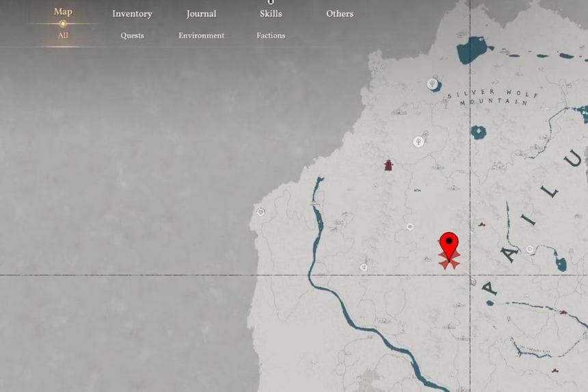Go to the Others tab
Image resolution: width=588 pixels, height=392 pixels.
[340, 14]
